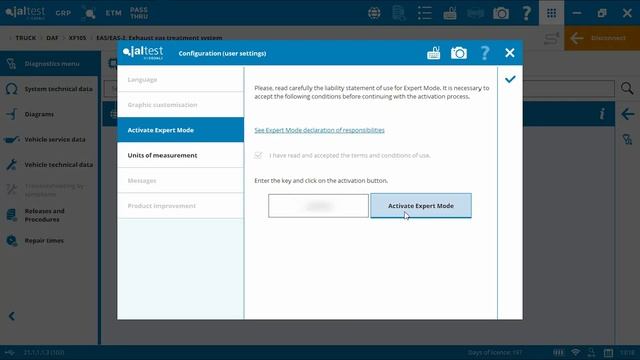Click the USB connection icon in status bar
This screenshot has width=640, height=360.
click(x=9, y=352)
